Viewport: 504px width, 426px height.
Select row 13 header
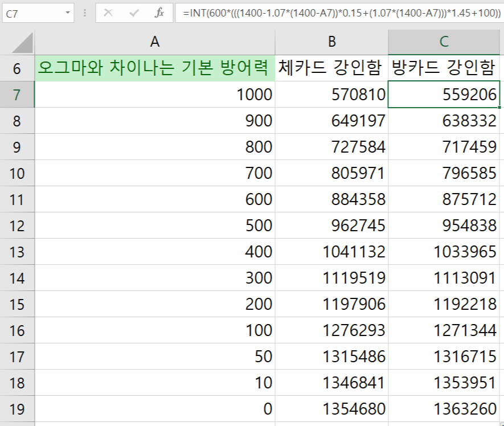[x=17, y=252]
